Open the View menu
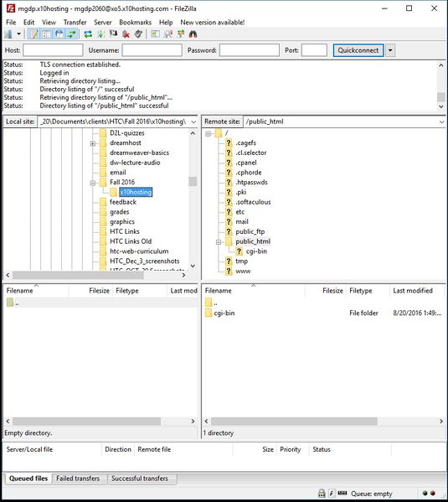 point(49,23)
